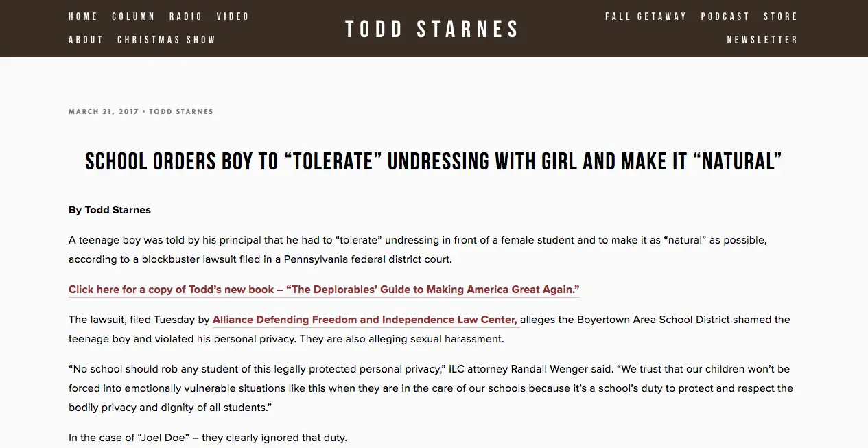The height and width of the screenshot is (448, 868).
Task: Click the 'Joel Doe' sentence
Action: (x=208, y=438)
